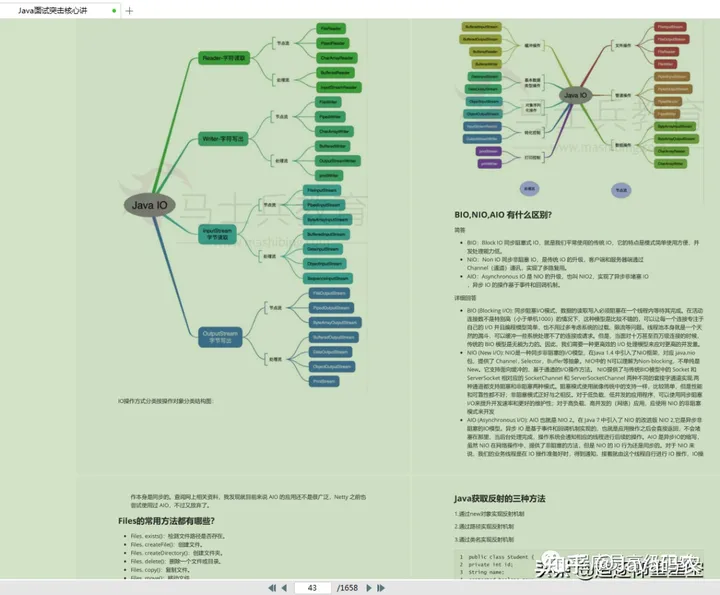Click the code line public class Student {

click(x=501, y=557)
